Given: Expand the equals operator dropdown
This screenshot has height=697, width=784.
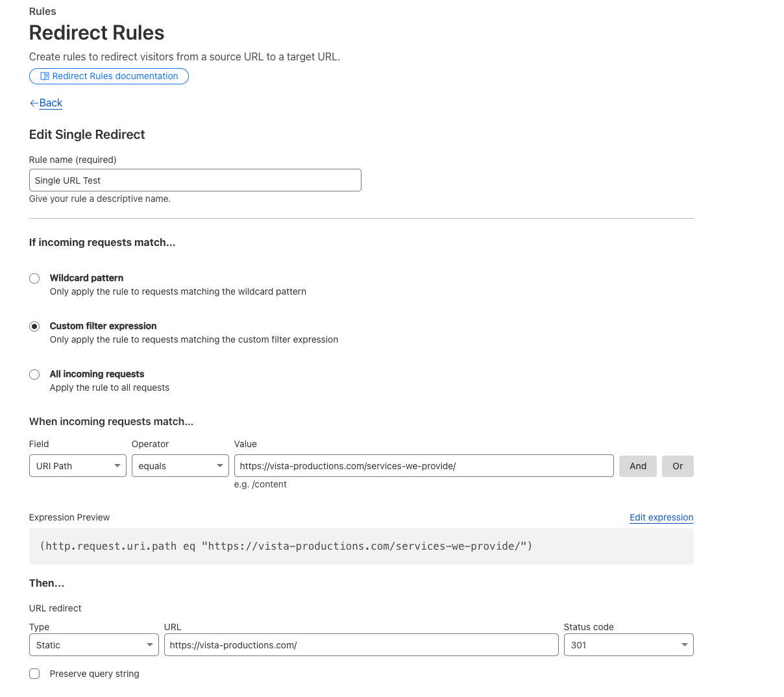Looking at the screenshot, I should point(180,466).
